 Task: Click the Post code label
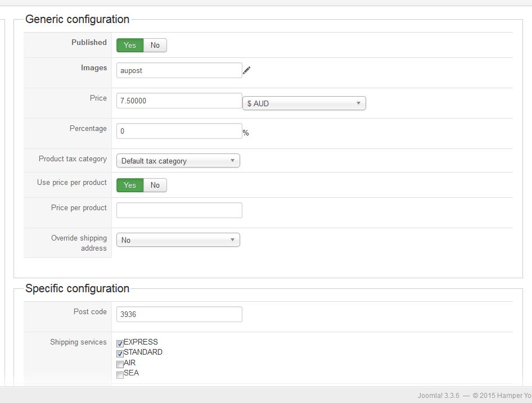point(90,311)
